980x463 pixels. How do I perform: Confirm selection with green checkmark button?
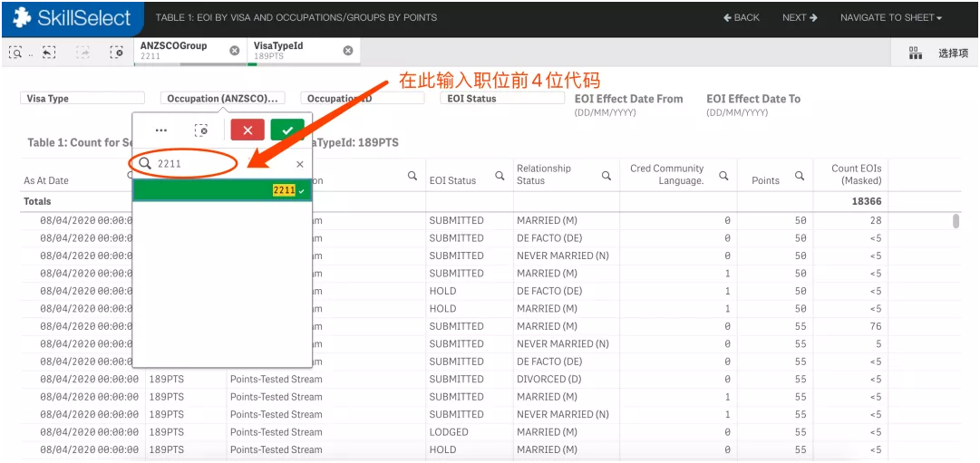(x=286, y=130)
